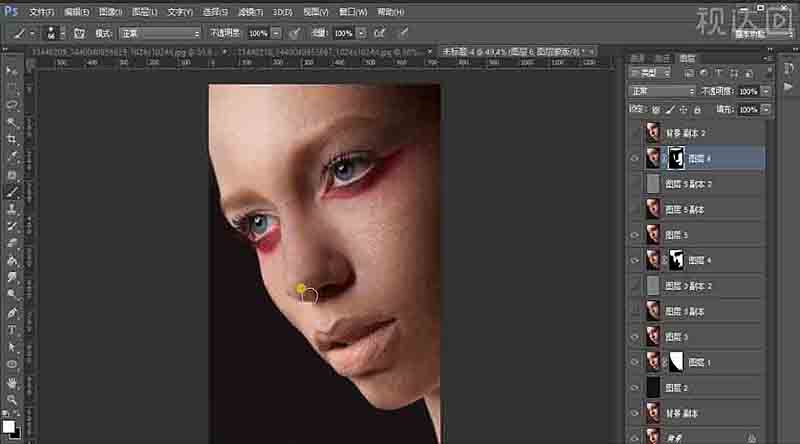Open layer filter type dropdown

tap(651, 73)
